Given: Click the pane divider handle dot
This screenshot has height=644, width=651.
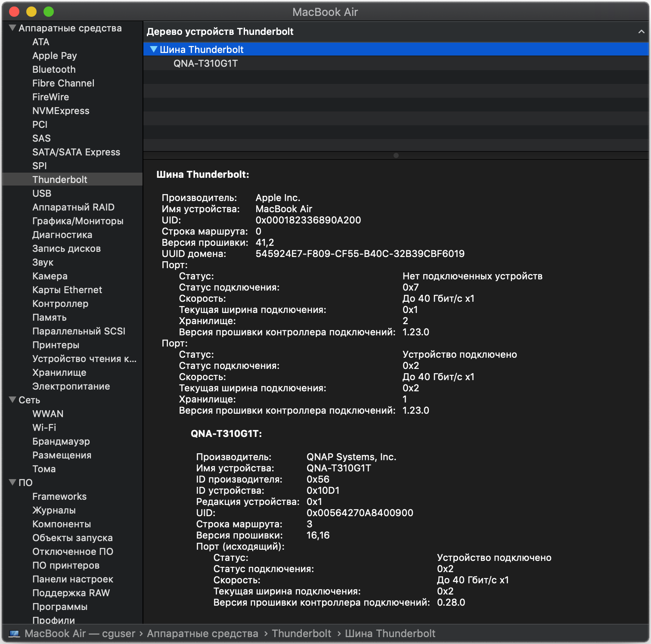Looking at the screenshot, I should pyautogui.click(x=396, y=155).
